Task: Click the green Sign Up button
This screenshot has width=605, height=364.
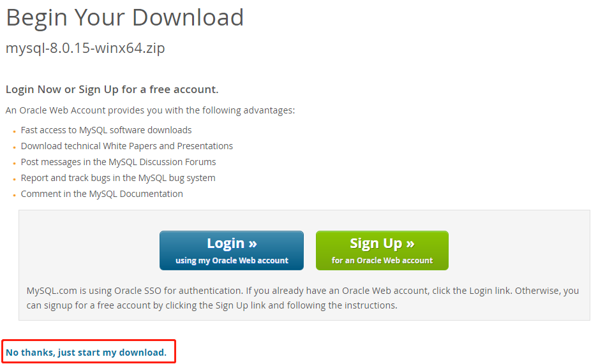Action: (382, 251)
